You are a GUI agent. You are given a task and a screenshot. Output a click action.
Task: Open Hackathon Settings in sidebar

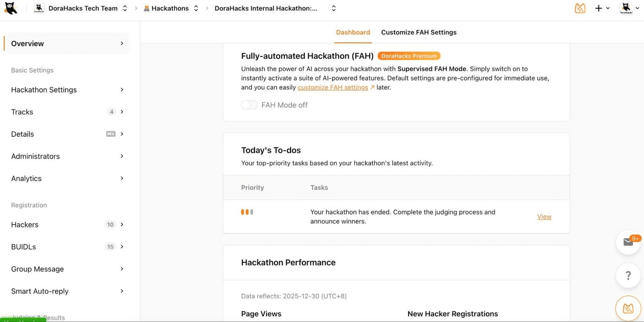[x=44, y=90]
